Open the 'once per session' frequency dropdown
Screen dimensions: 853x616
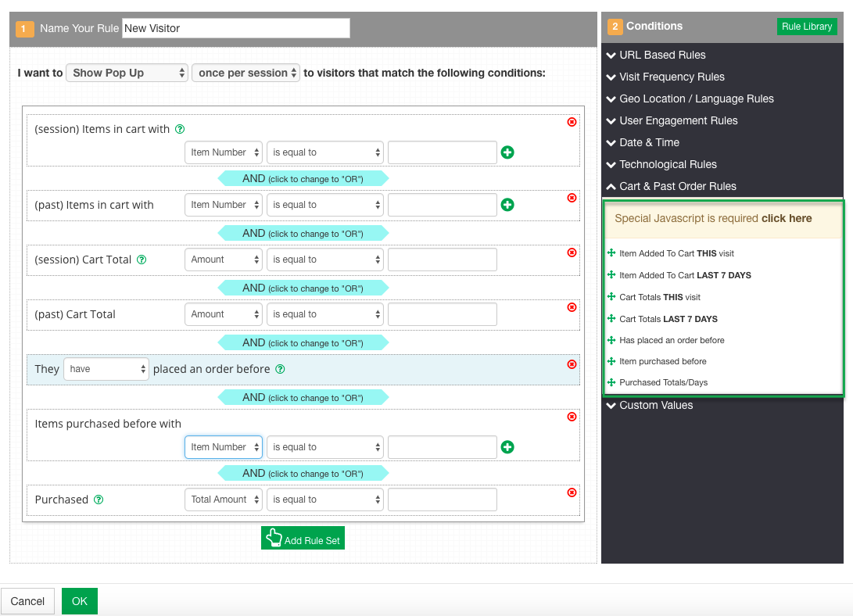(x=246, y=73)
